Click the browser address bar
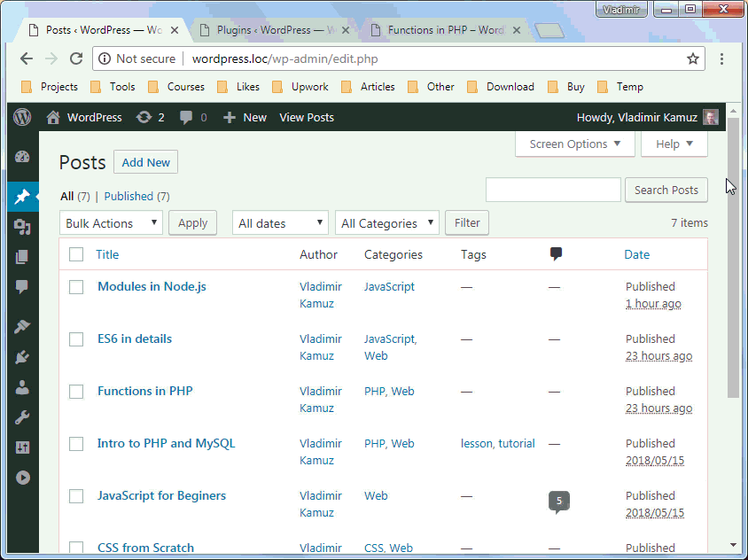The width and height of the screenshot is (748, 560). pyautogui.click(x=398, y=58)
